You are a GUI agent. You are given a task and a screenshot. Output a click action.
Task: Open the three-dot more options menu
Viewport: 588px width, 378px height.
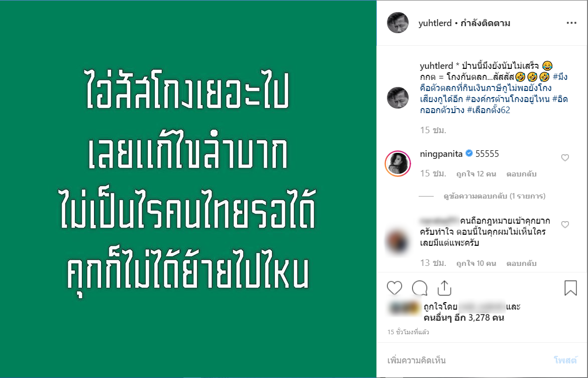(571, 23)
